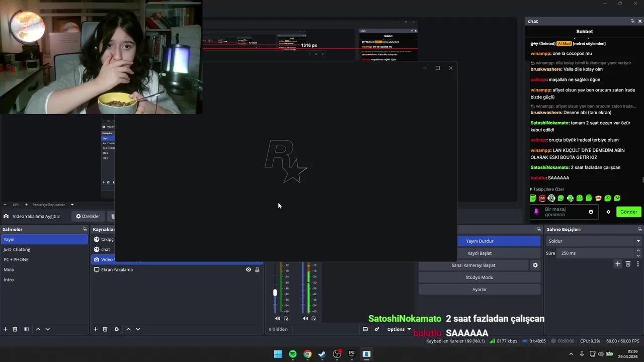Screen dimensions: 644x362
Task: Open scene filters icon in the Sahneler toolbar
Action: point(26,329)
